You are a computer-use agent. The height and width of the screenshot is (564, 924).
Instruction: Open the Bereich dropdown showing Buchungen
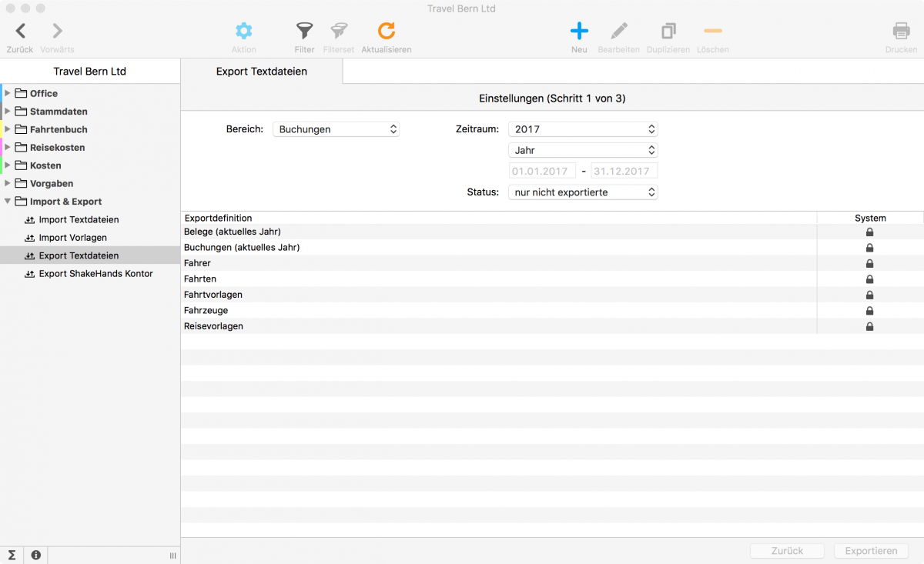[x=336, y=129]
